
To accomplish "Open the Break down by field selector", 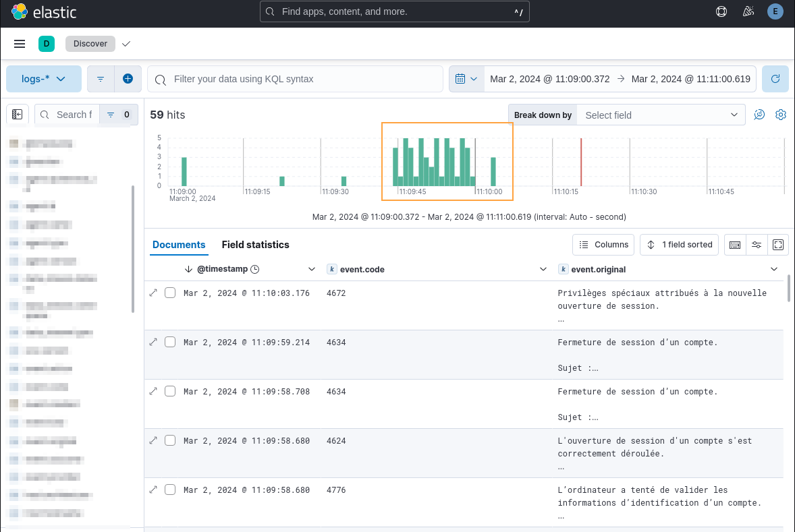I will pyautogui.click(x=661, y=115).
